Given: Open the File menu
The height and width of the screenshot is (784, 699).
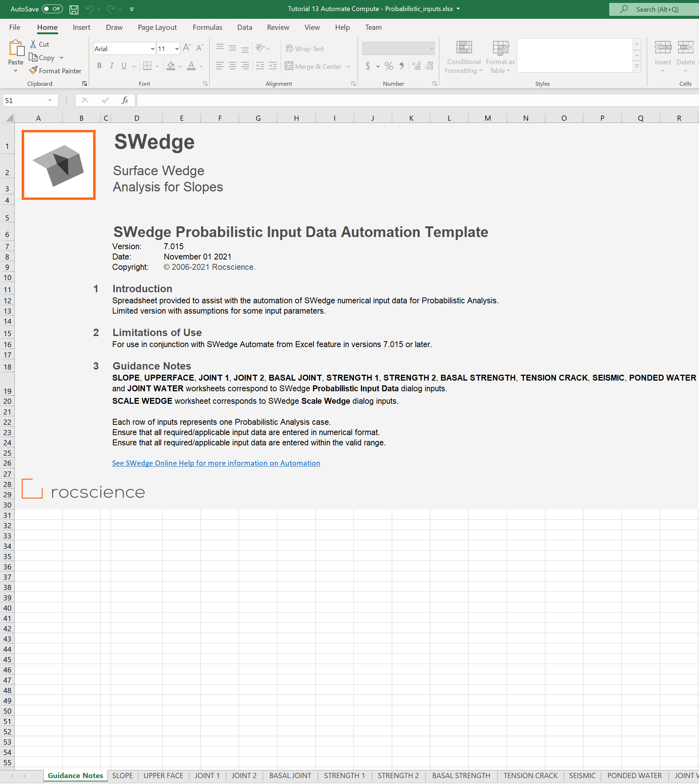Looking at the screenshot, I should pyautogui.click(x=15, y=27).
